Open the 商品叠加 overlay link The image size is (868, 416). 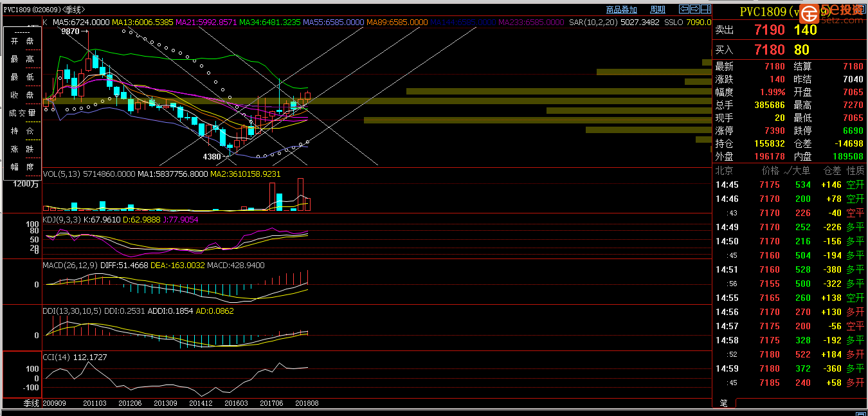622,10
